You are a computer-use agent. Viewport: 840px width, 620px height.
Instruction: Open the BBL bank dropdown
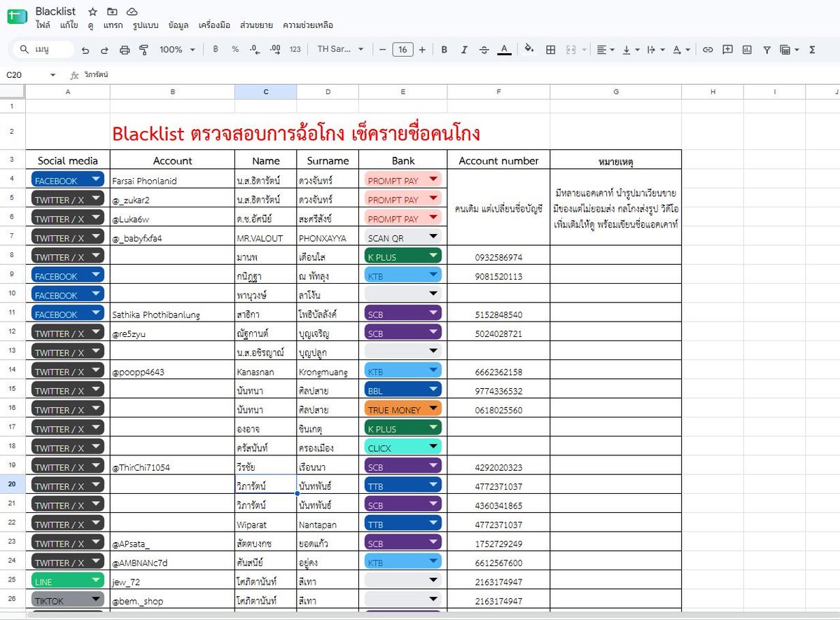pos(433,391)
